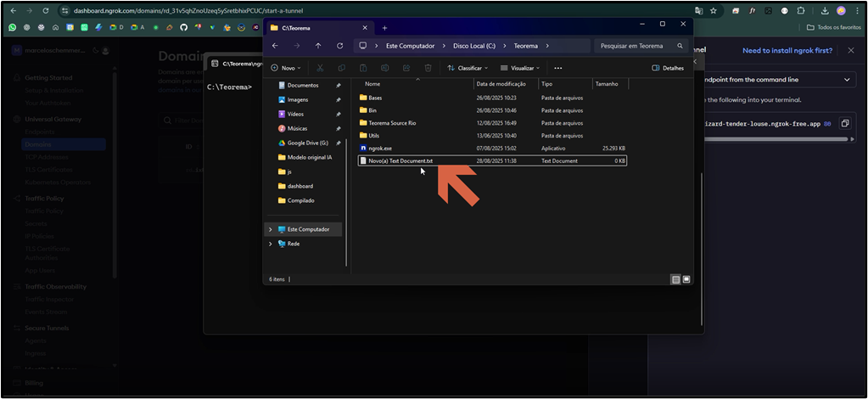Switch to details list view icon in status bar
The width and height of the screenshot is (868, 399).
pos(676,280)
